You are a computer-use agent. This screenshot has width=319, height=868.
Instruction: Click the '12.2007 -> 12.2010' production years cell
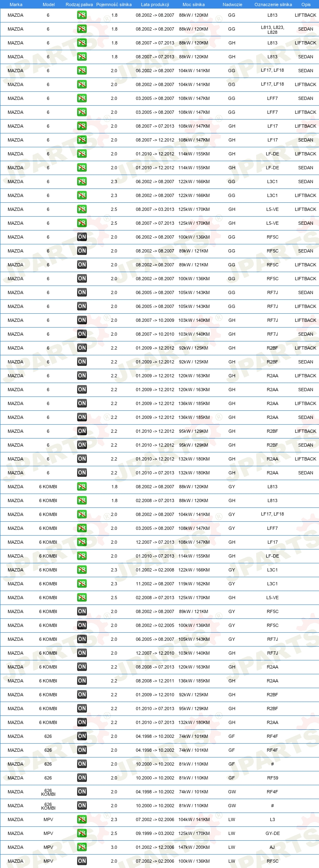pyautogui.click(x=155, y=653)
